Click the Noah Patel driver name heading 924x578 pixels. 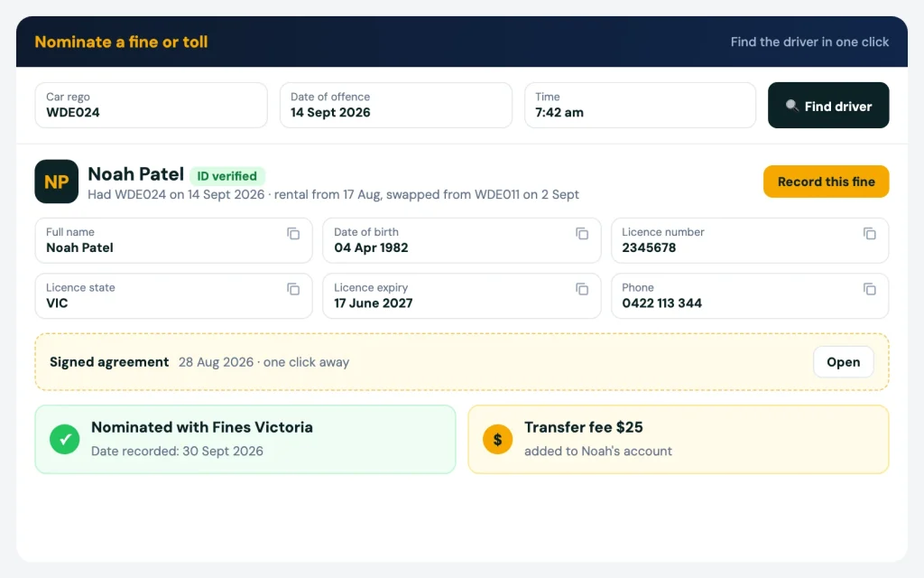136,174
